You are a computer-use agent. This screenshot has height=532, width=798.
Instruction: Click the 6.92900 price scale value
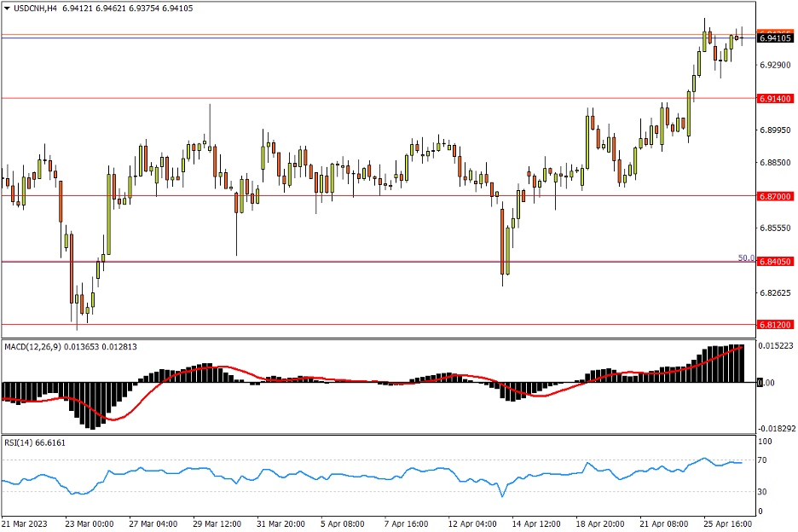[774, 66]
